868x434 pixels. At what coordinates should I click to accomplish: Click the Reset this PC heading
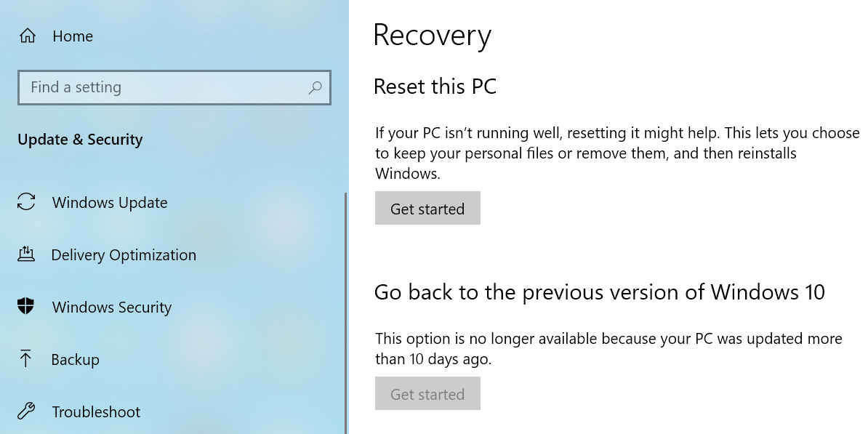coord(435,87)
